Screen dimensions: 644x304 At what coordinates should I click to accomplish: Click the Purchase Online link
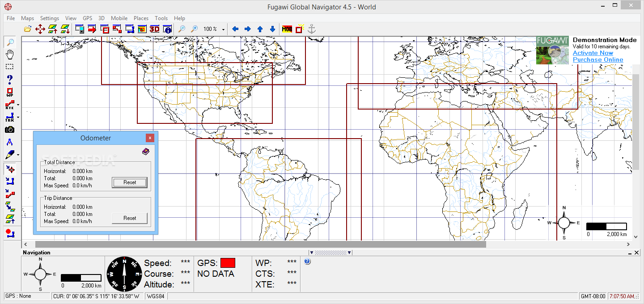point(598,59)
